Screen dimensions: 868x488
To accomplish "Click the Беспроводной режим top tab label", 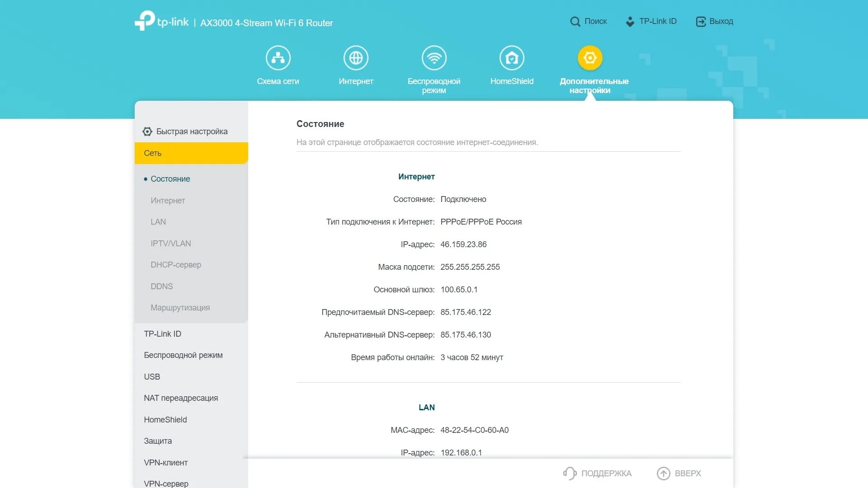I will point(434,86).
